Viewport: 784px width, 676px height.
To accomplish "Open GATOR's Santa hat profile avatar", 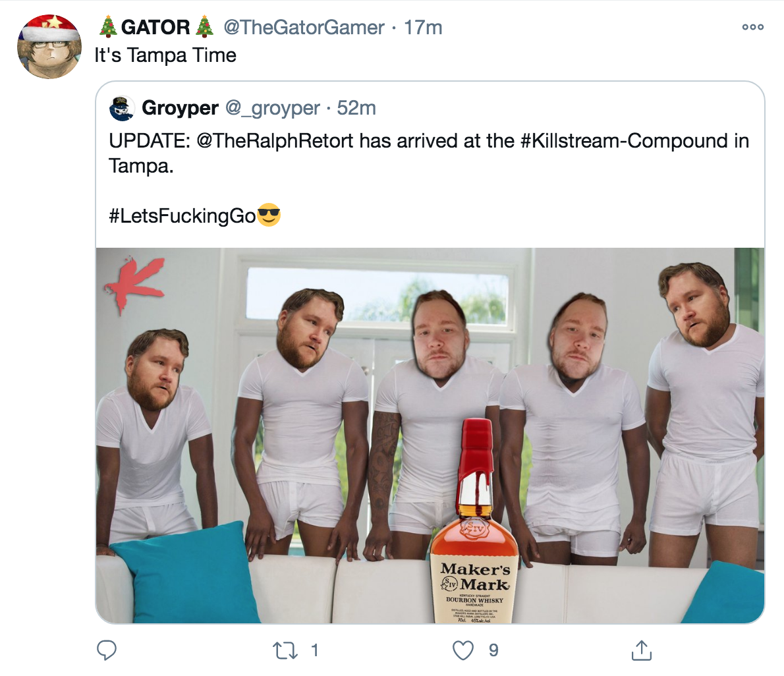I will click(49, 47).
